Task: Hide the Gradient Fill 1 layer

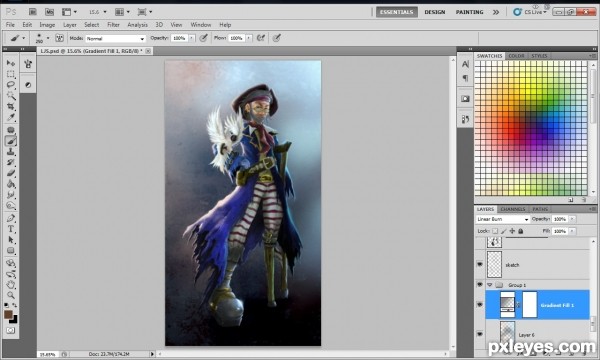Action: pos(480,305)
